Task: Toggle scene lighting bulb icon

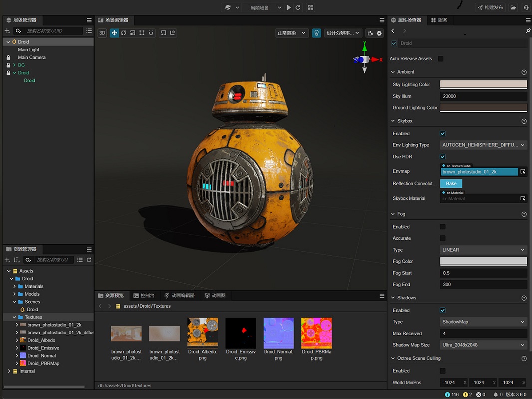Action: [316, 33]
